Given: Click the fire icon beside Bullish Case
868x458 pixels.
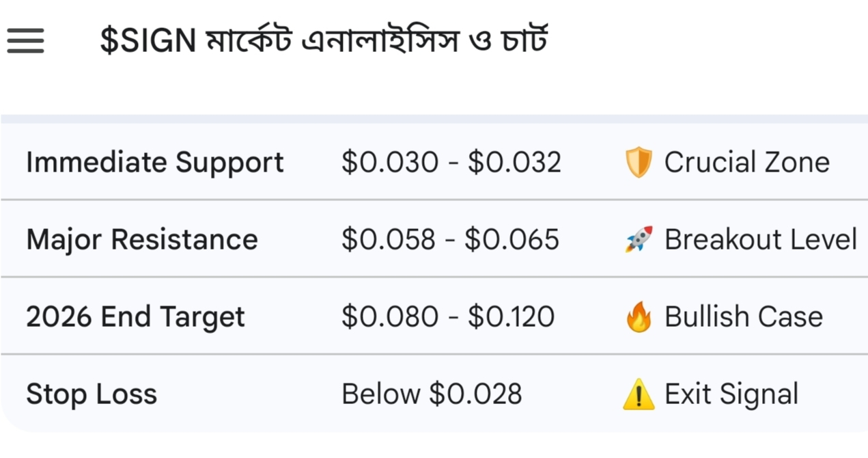Looking at the screenshot, I should click(639, 318).
